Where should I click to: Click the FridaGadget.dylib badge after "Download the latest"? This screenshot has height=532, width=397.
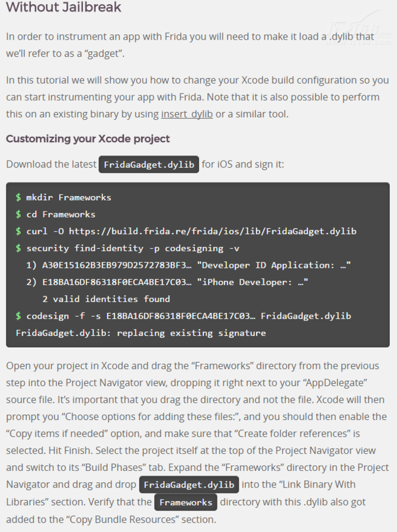[148, 165]
